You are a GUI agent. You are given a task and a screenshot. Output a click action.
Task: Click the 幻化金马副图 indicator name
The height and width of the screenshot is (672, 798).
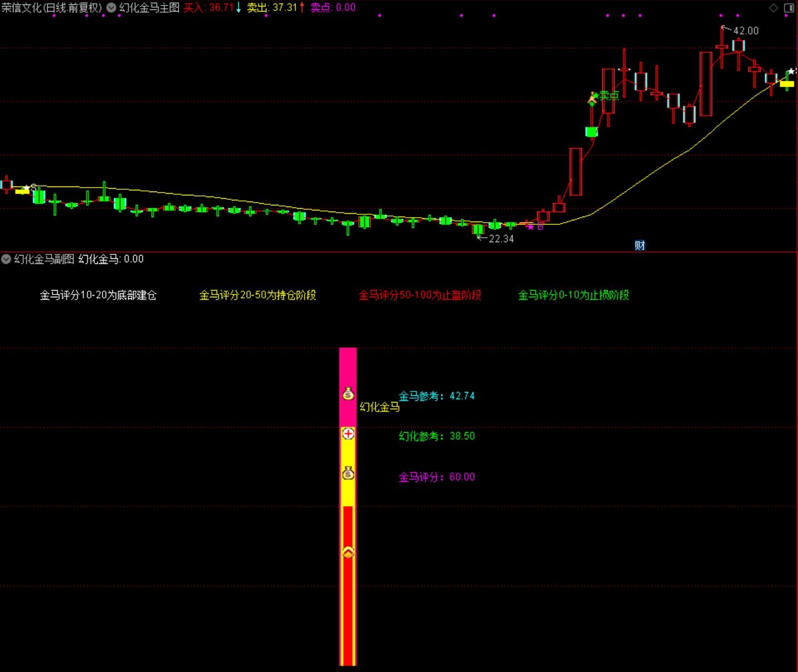(x=44, y=259)
